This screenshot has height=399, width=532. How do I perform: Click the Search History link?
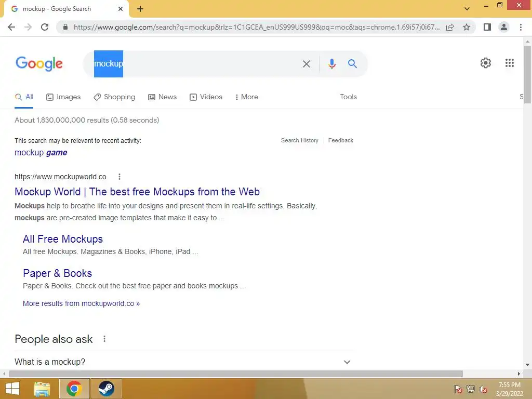click(x=300, y=140)
